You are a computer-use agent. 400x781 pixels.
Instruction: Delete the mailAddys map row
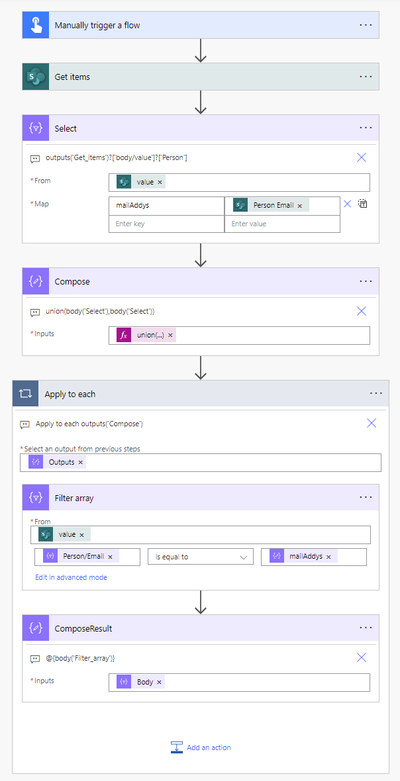[348, 204]
